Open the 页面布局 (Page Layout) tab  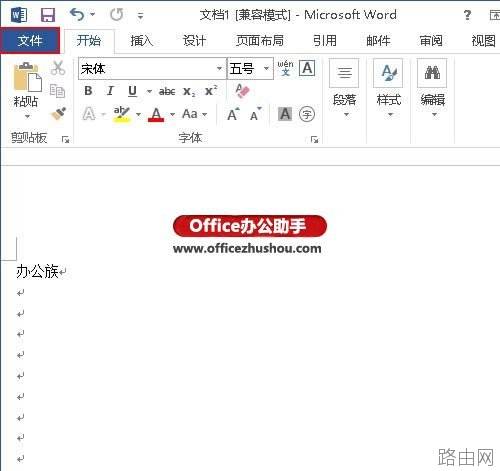click(260, 41)
